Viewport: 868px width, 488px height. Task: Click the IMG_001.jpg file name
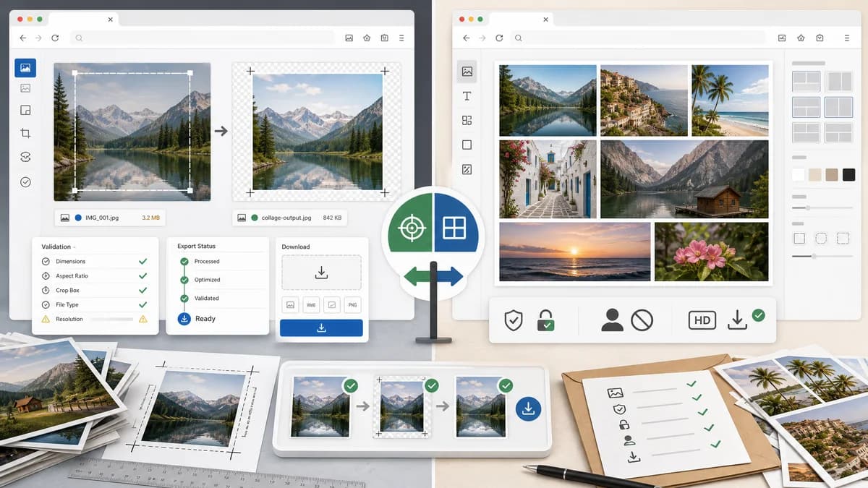coord(103,217)
